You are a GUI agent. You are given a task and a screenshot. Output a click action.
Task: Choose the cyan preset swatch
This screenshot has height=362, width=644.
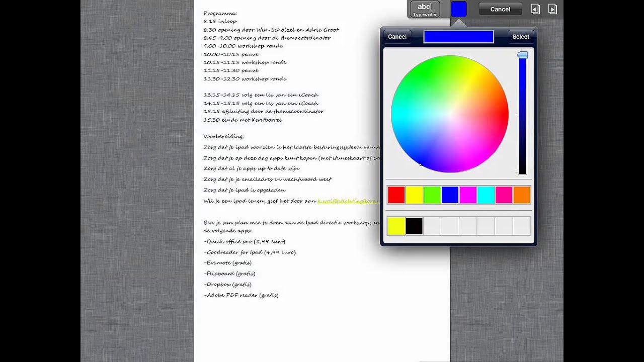486,195
